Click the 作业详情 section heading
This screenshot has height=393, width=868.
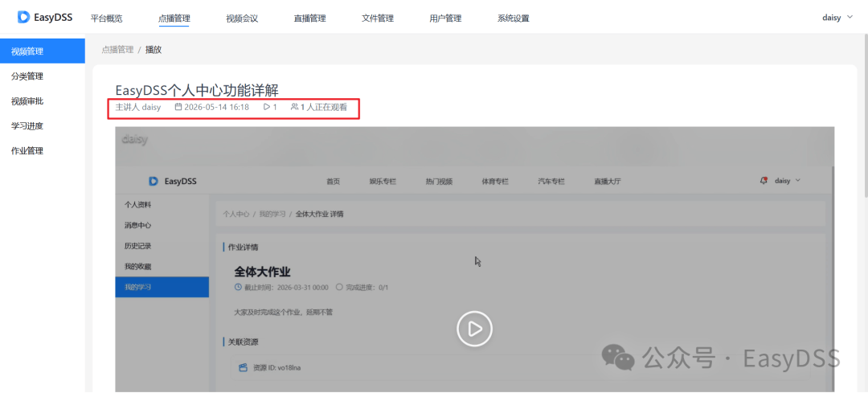point(243,248)
